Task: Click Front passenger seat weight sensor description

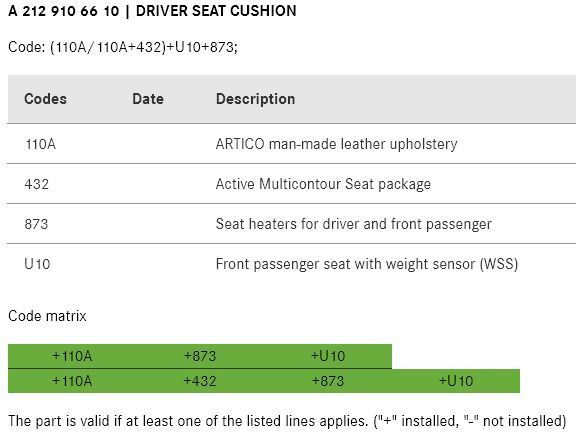Action: [367, 264]
